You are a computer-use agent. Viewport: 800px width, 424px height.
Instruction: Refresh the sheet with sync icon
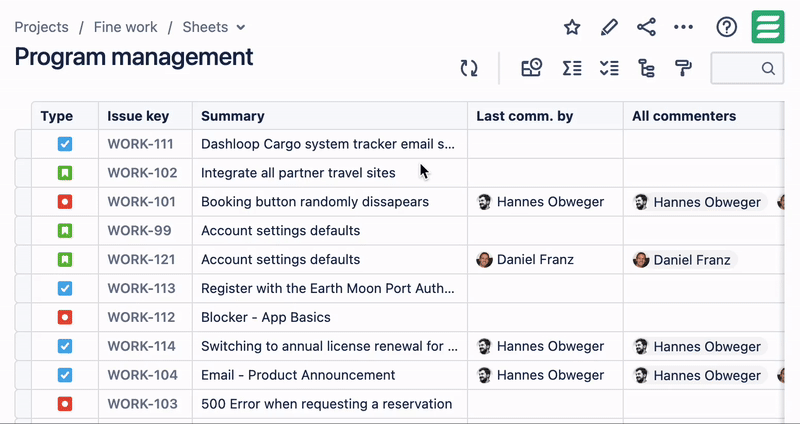coord(469,68)
